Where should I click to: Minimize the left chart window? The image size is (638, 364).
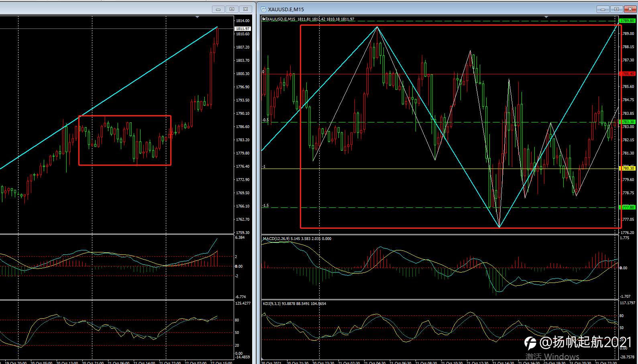tap(218, 9)
